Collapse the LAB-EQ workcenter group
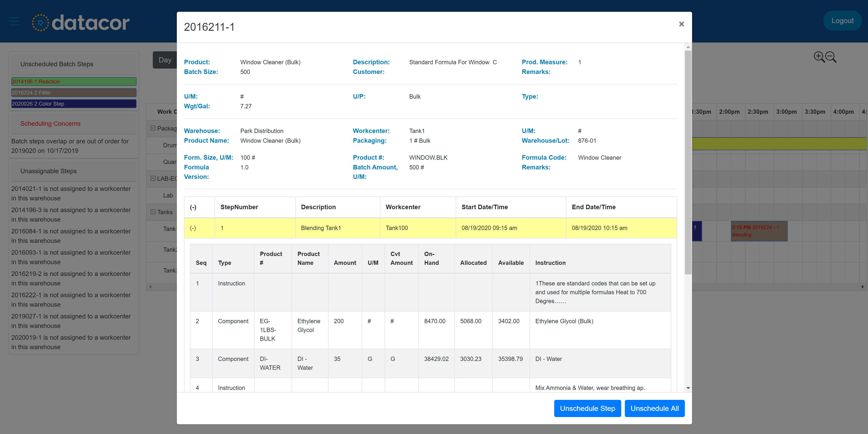The height and width of the screenshot is (434, 868). click(x=153, y=178)
